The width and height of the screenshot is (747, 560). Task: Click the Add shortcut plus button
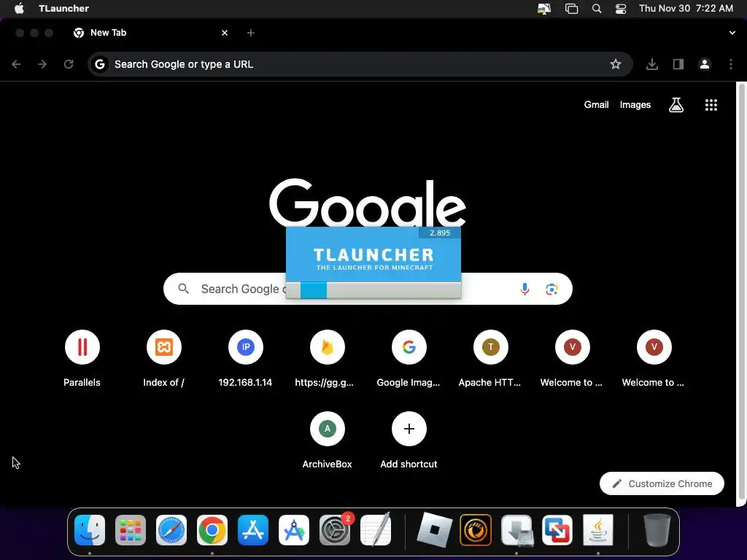pos(409,429)
